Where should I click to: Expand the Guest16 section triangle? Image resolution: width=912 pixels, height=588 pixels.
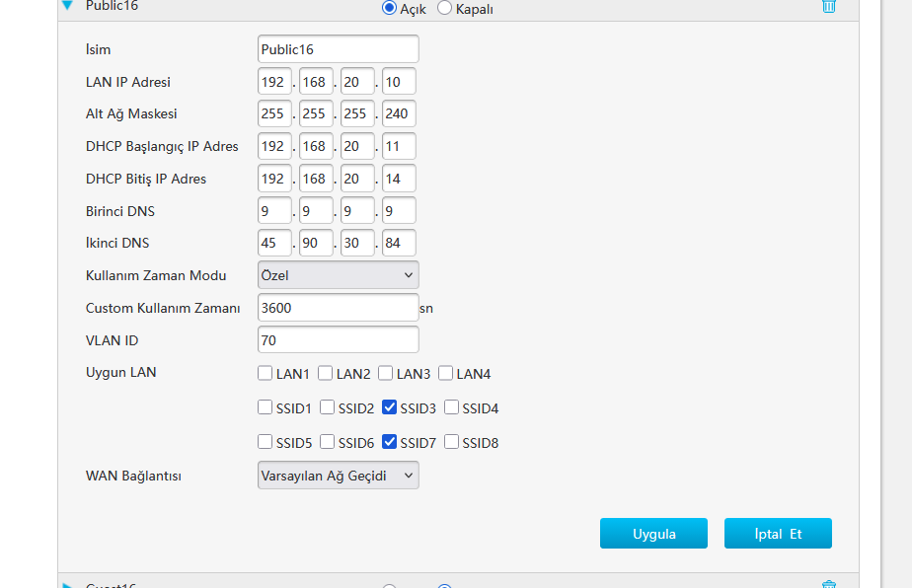(x=67, y=585)
